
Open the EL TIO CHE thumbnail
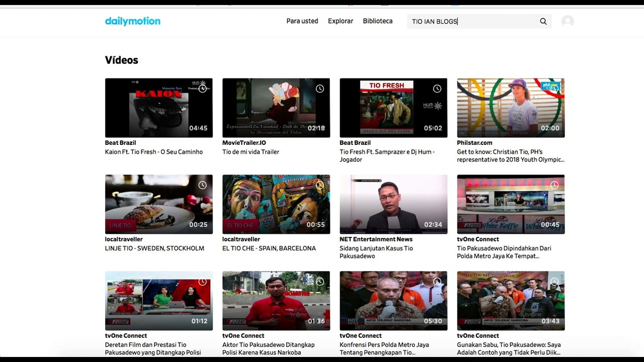[276, 204]
